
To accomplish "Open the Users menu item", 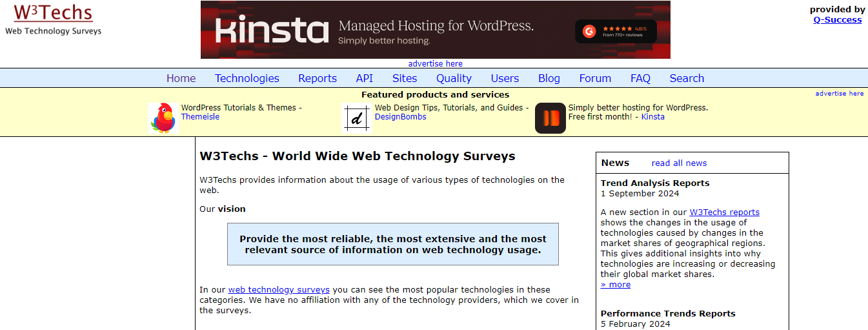I will point(505,78).
